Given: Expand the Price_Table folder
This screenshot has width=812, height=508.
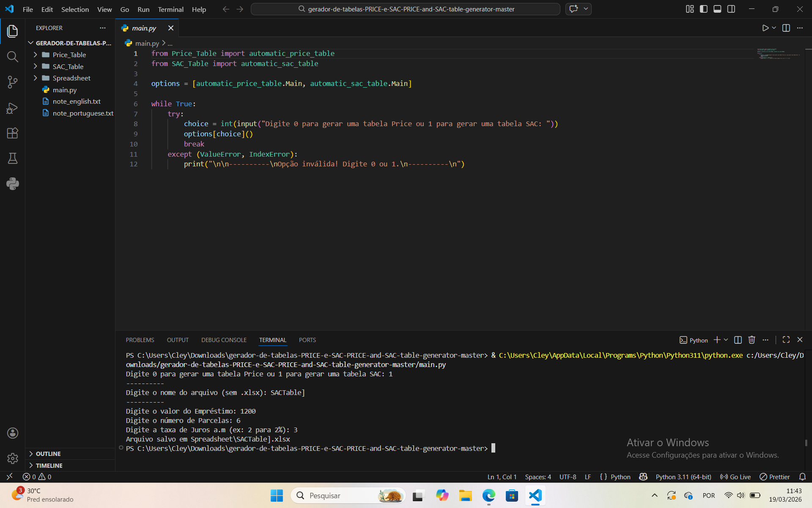Looking at the screenshot, I should [69, 55].
